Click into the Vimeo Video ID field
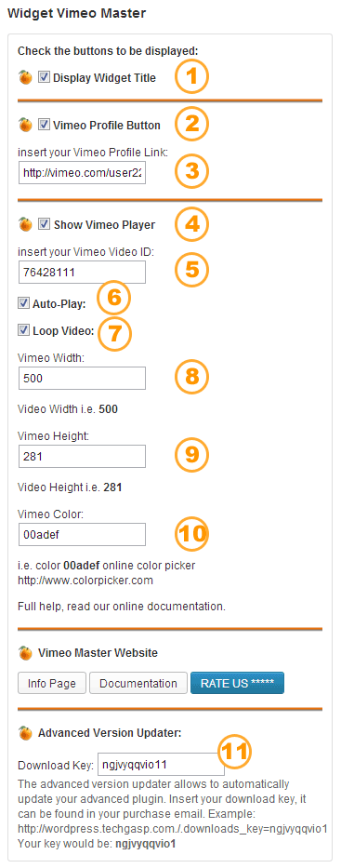341x868 pixels. click(x=82, y=273)
